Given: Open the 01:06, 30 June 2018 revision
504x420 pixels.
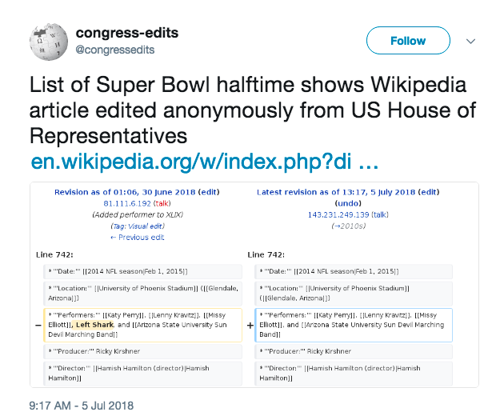Looking at the screenshot, I should pyautogui.click(x=125, y=192).
